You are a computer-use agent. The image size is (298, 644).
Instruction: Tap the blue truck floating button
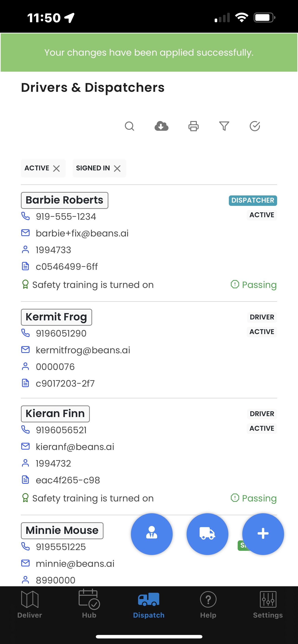click(207, 534)
